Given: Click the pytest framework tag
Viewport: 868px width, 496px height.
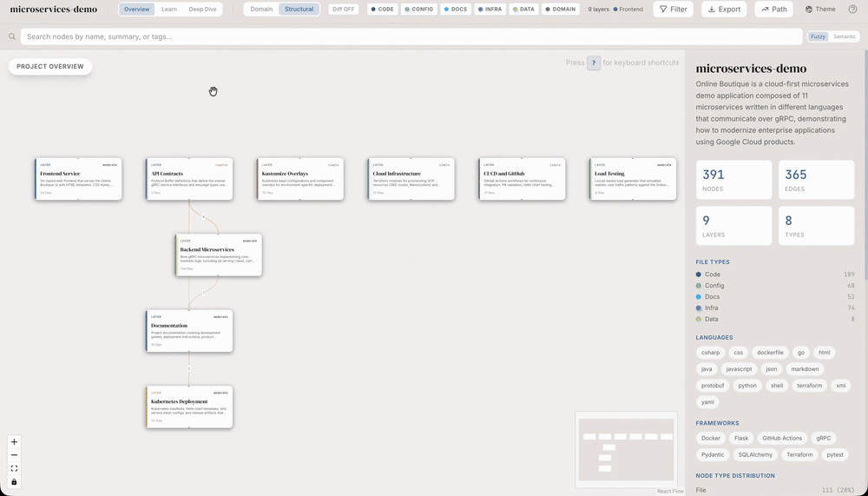Looking at the screenshot, I should coord(835,455).
